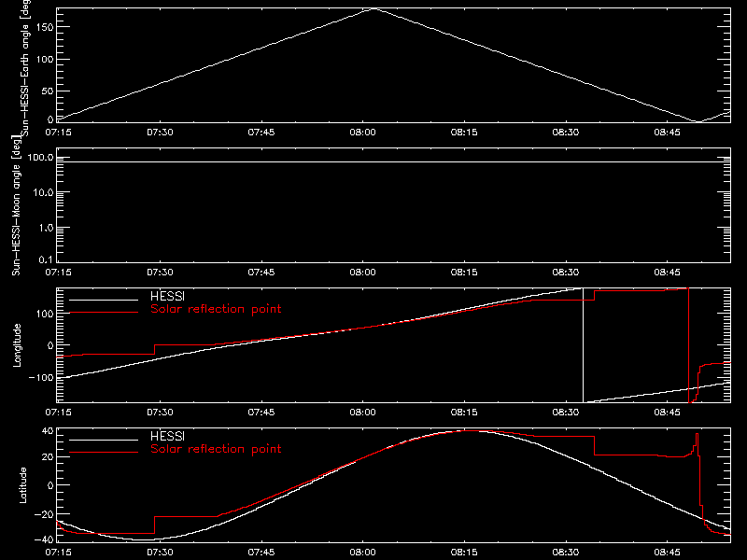
Task: Click the 07:30 label under the Moon angle plot
Action: [160, 273]
